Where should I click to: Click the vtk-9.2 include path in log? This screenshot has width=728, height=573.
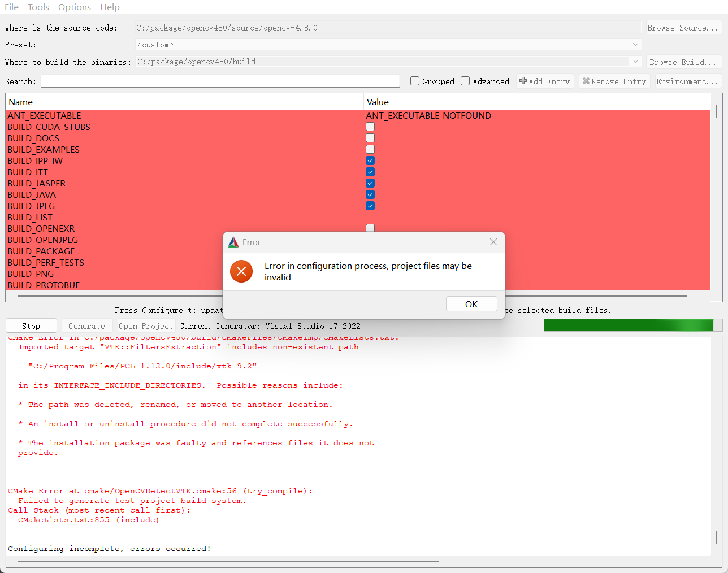pos(142,366)
